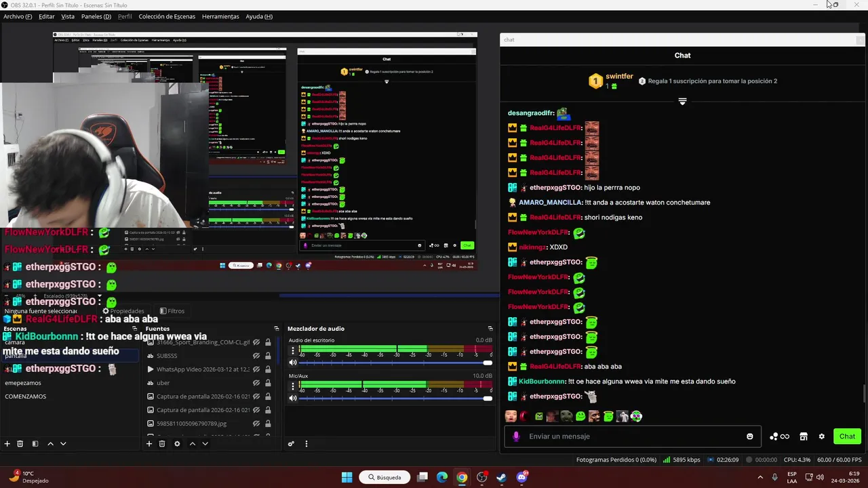Mute Audio del escritorio speaker icon

point(293,363)
